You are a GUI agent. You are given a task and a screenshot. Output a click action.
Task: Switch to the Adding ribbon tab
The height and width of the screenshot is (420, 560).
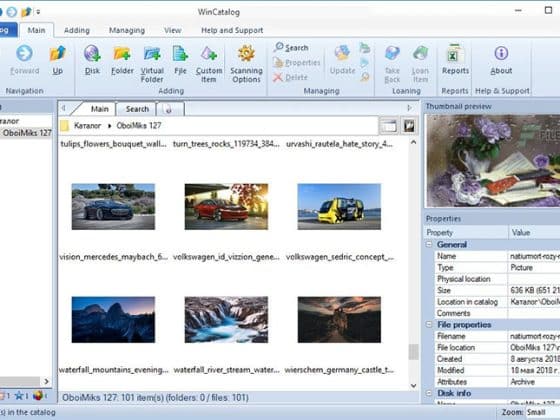tap(77, 30)
